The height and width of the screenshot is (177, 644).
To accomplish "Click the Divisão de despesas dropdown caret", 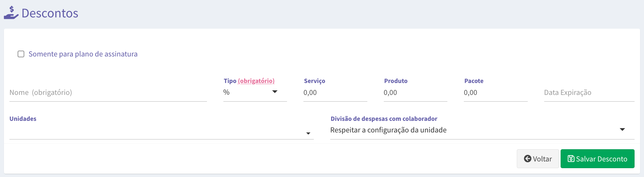I will [622, 130].
